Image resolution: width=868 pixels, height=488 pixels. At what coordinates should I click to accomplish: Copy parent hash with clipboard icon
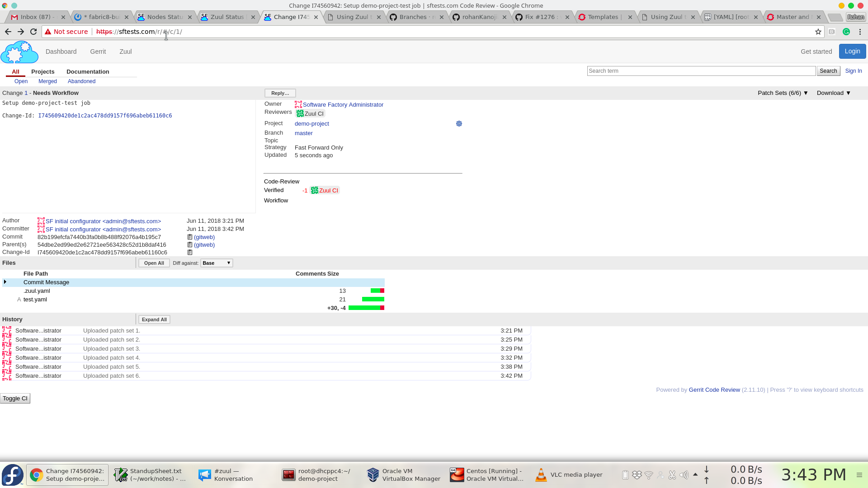click(190, 244)
